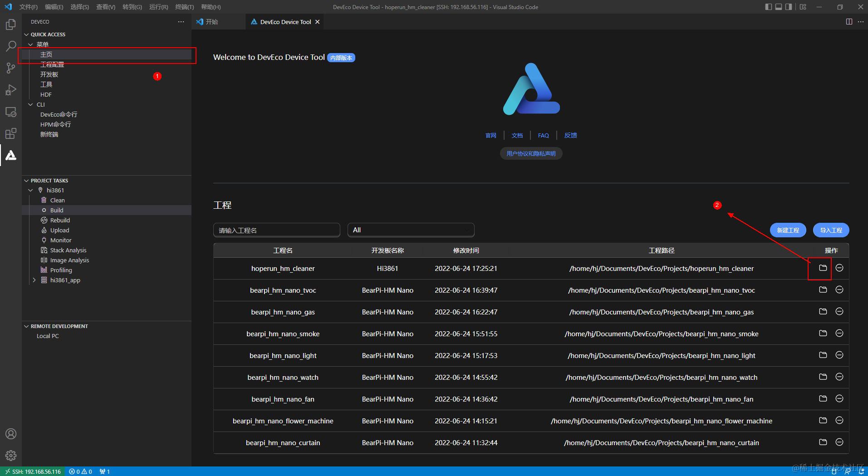Open the Manage gear icon

(11, 456)
